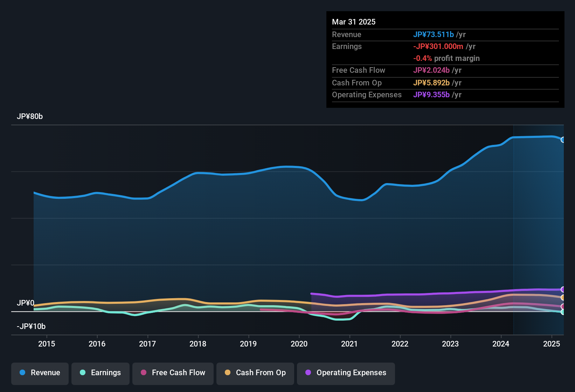
Task: Select the 2015 x-axis label
Action: pos(47,344)
